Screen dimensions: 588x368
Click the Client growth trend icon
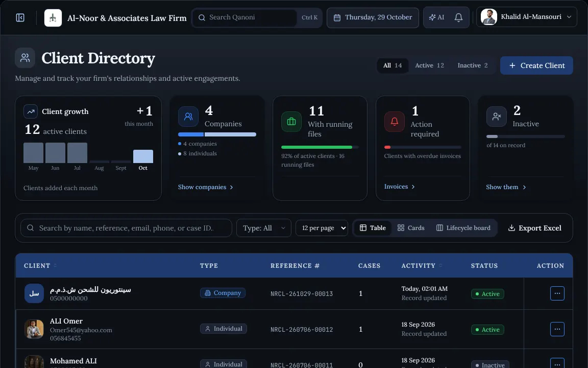point(31,111)
